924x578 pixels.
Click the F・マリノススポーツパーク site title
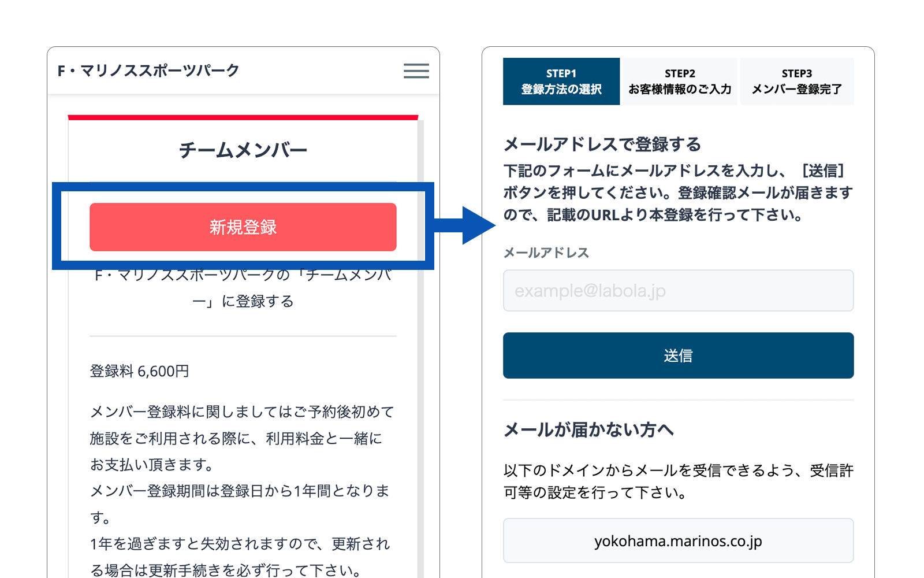point(148,71)
